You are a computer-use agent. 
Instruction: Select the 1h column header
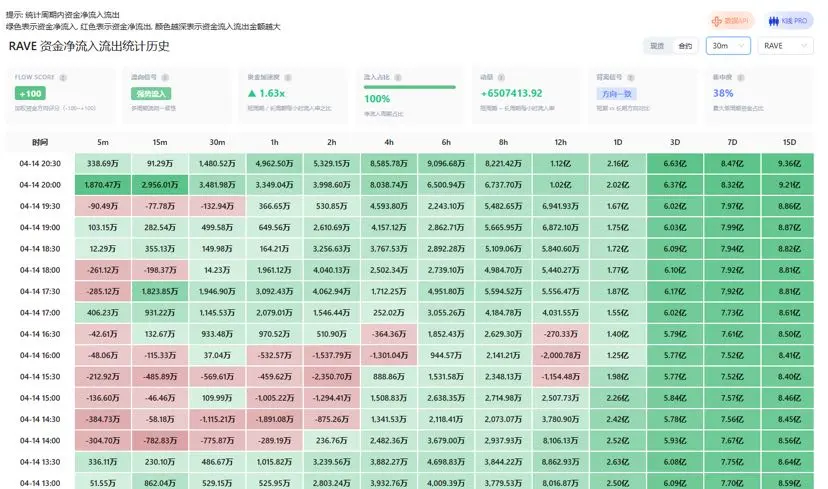click(273, 142)
